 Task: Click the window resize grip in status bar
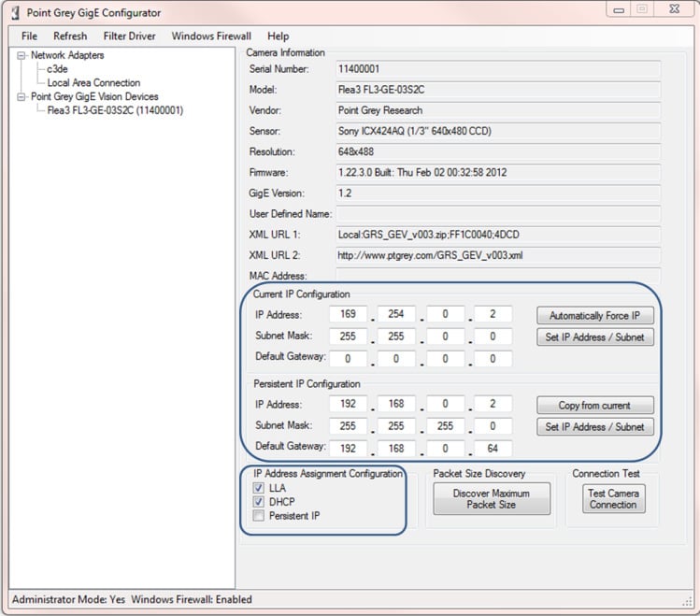coord(688,602)
